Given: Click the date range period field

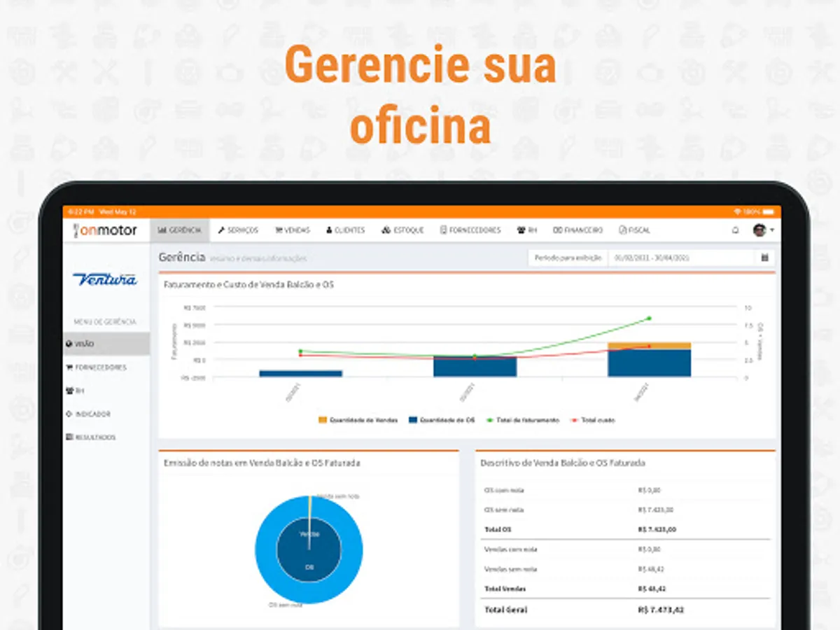Looking at the screenshot, I should (682, 258).
